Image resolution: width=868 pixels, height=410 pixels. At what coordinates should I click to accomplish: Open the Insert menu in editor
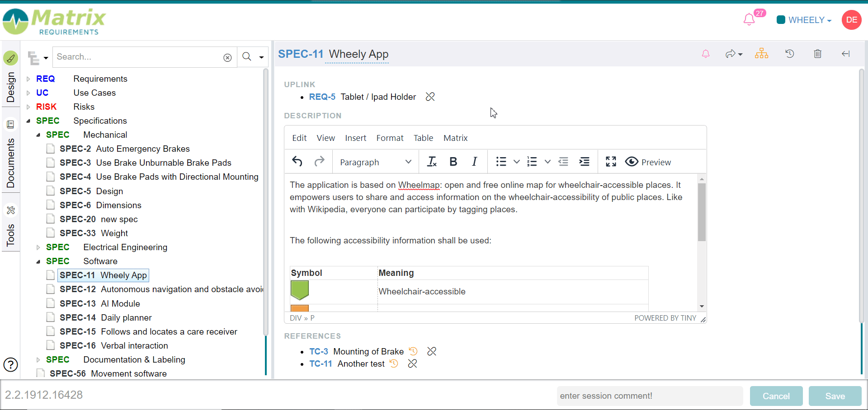[x=355, y=138]
